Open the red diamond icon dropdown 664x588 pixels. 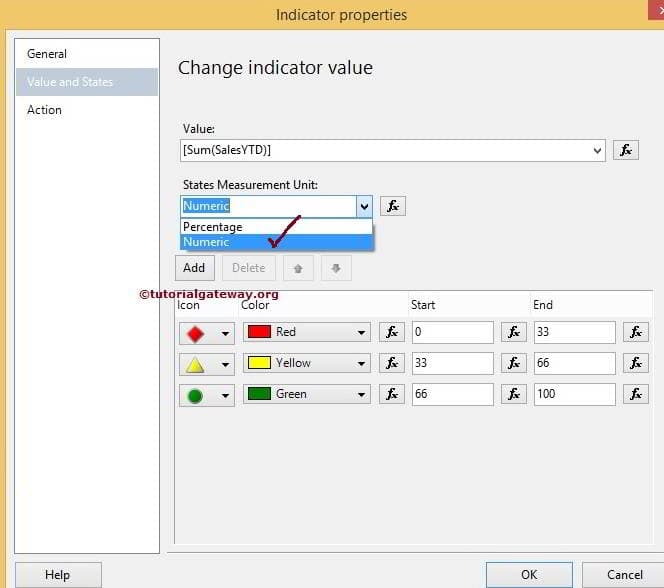coord(207,333)
